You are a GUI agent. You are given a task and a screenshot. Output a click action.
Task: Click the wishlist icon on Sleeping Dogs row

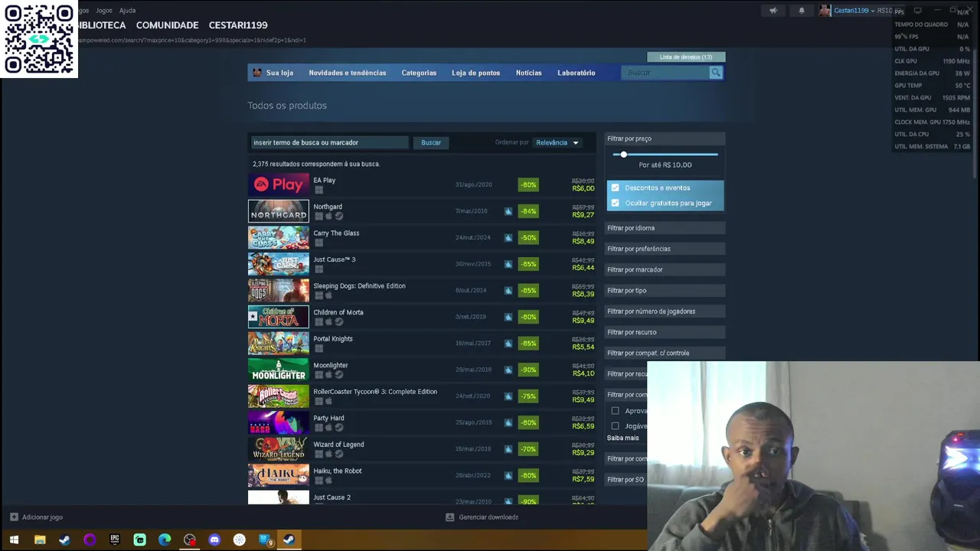tap(508, 291)
